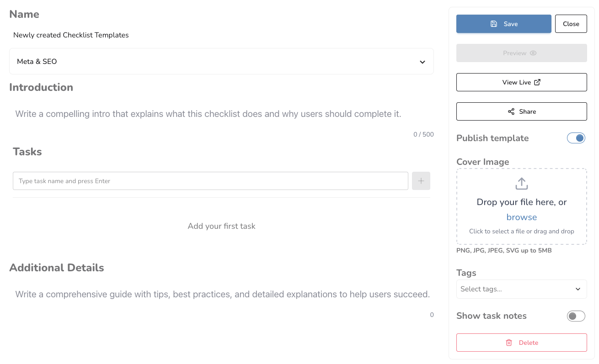The image size is (599, 364).
Task: Click the trash can Delete icon
Action: click(x=509, y=343)
